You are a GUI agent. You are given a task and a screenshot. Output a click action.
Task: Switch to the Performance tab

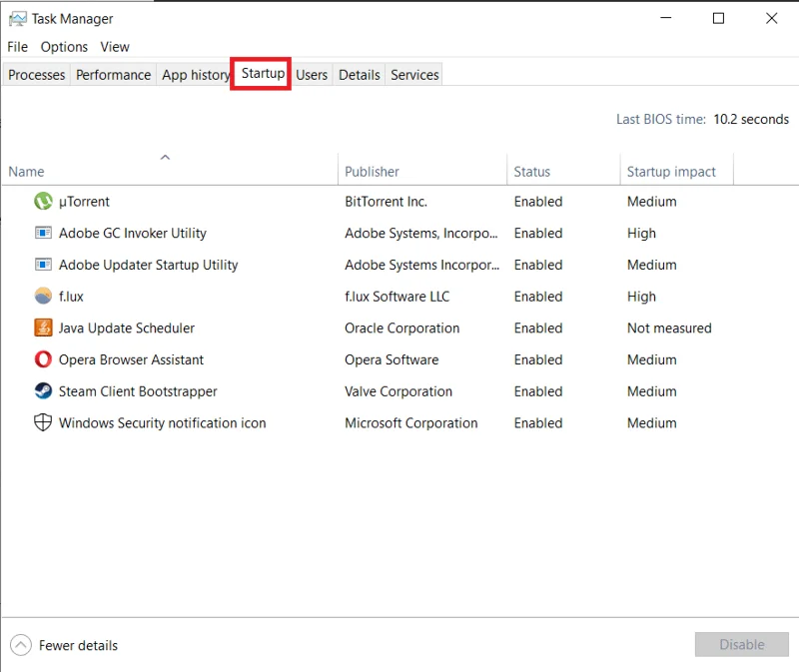(x=113, y=75)
